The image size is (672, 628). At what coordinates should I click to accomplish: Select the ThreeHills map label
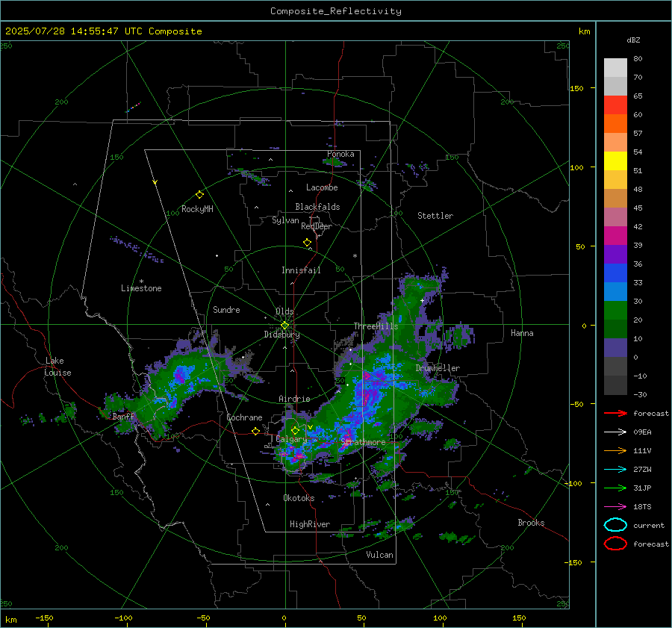376,326
